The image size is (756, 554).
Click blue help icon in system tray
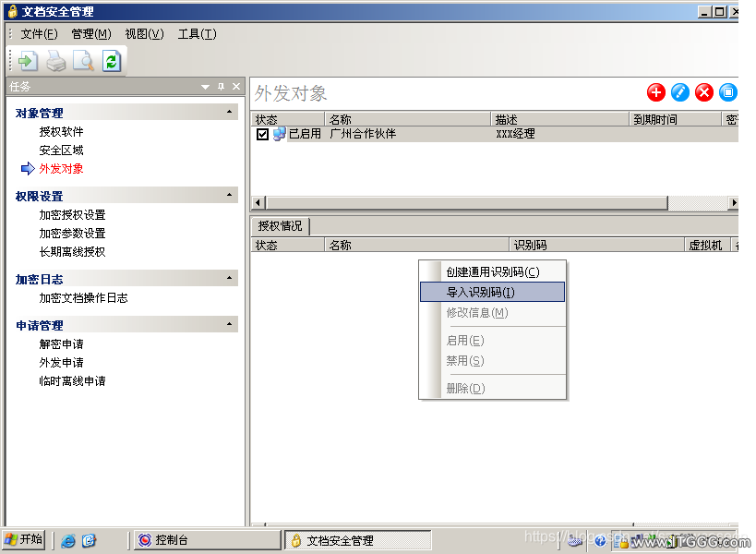600,541
